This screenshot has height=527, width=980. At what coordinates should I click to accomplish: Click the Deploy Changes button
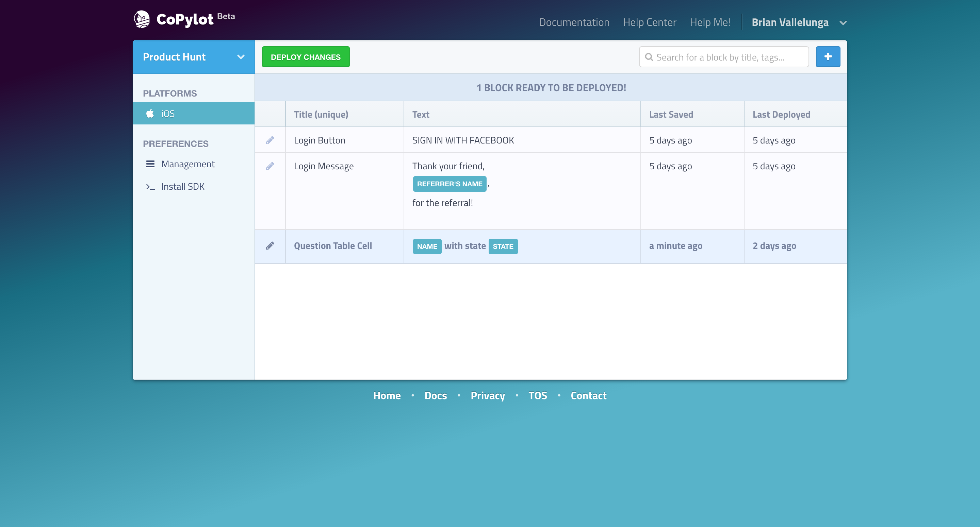(x=306, y=57)
